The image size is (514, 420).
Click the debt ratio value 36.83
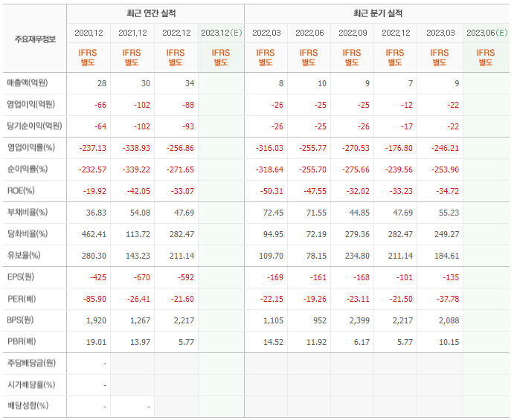(x=96, y=213)
